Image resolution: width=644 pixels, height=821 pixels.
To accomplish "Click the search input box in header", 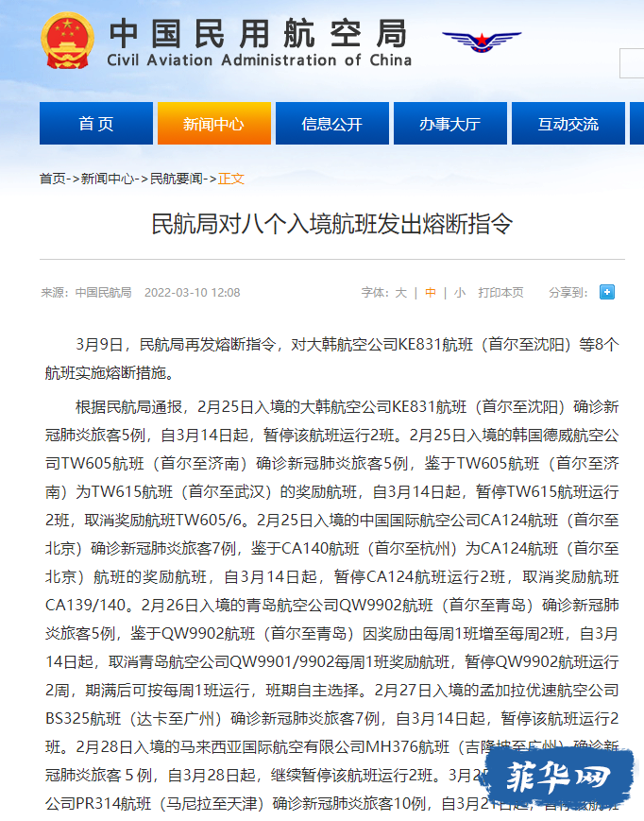I will (632, 63).
